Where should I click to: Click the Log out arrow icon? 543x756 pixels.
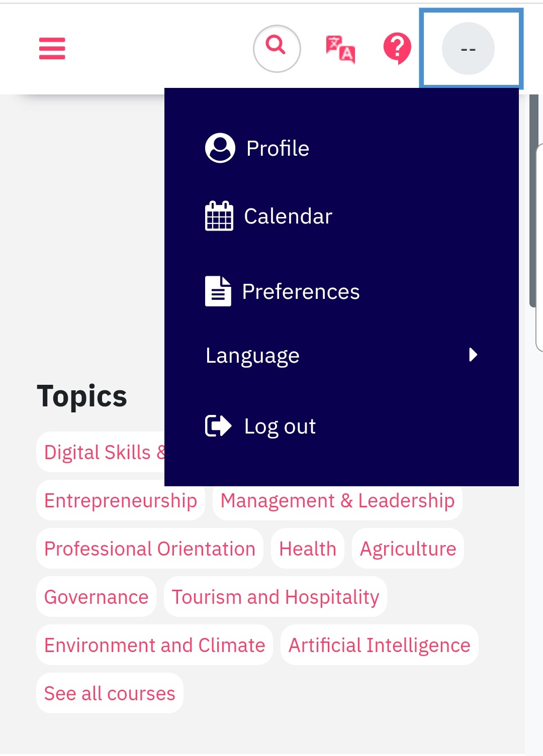pyautogui.click(x=218, y=425)
